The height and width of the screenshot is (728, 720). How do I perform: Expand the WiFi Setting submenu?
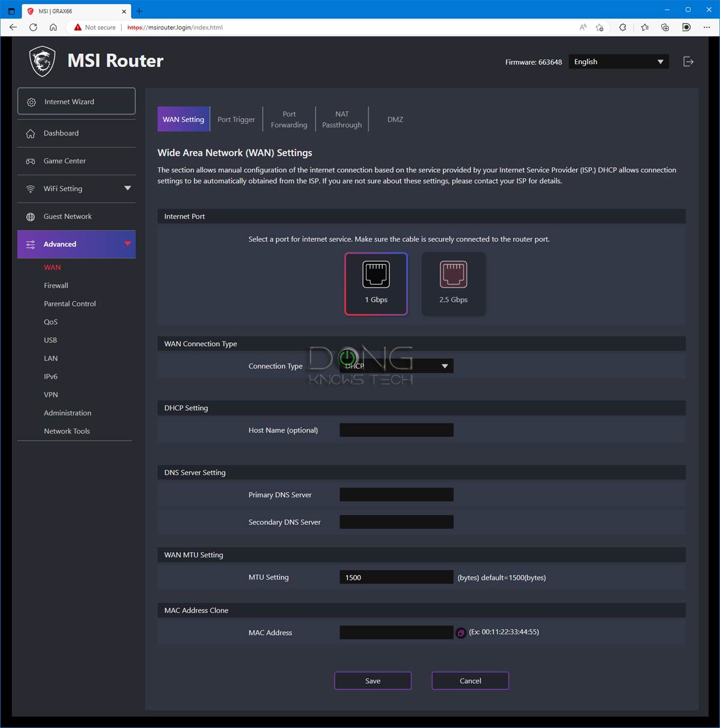(x=127, y=188)
